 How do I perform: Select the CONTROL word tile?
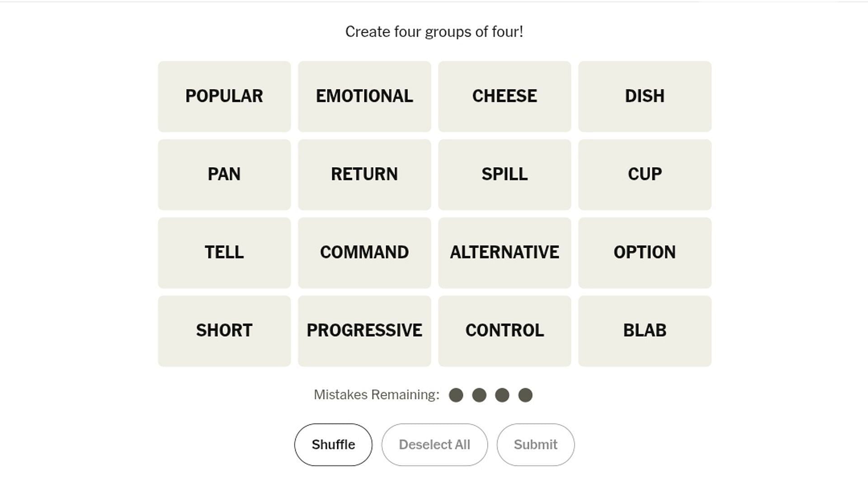[505, 330]
